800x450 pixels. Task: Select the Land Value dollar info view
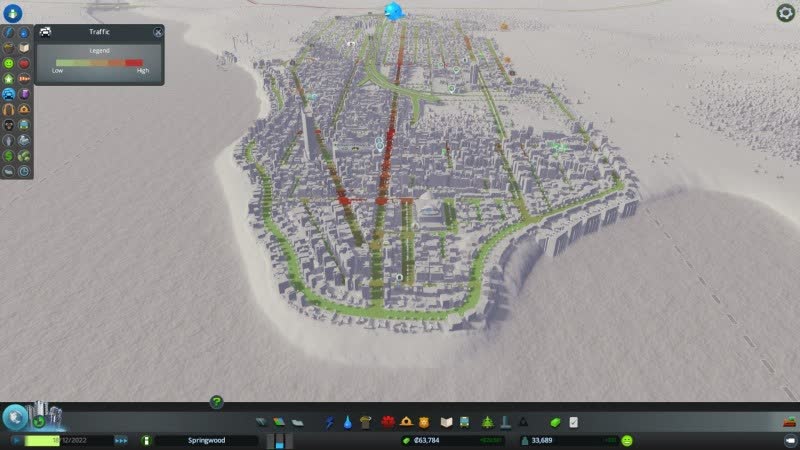tap(9, 156)
